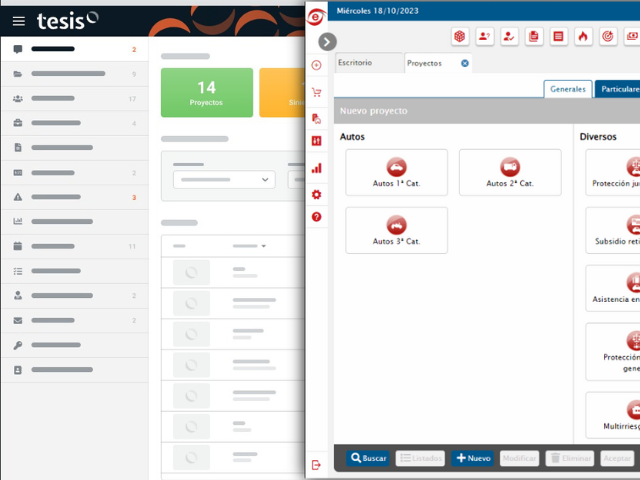Click the shopping cart sidebar icon
The image size is (640, 480).
[x=317, y=92]
